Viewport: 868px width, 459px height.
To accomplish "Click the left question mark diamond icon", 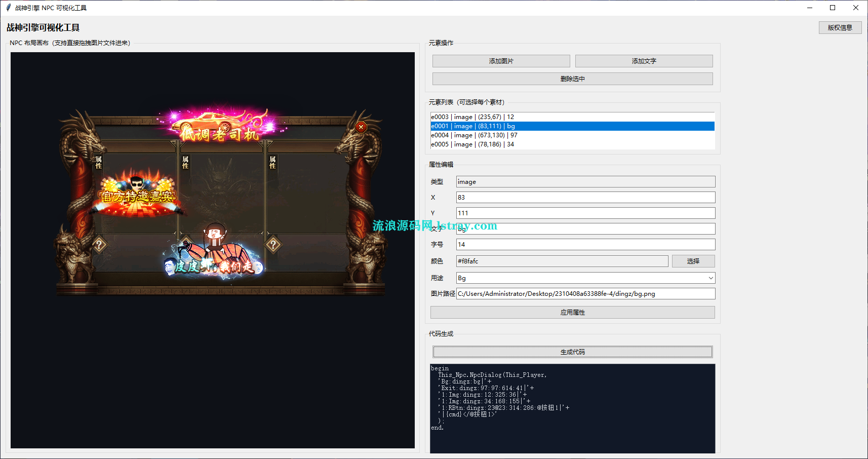I will [x=99, y=245].
